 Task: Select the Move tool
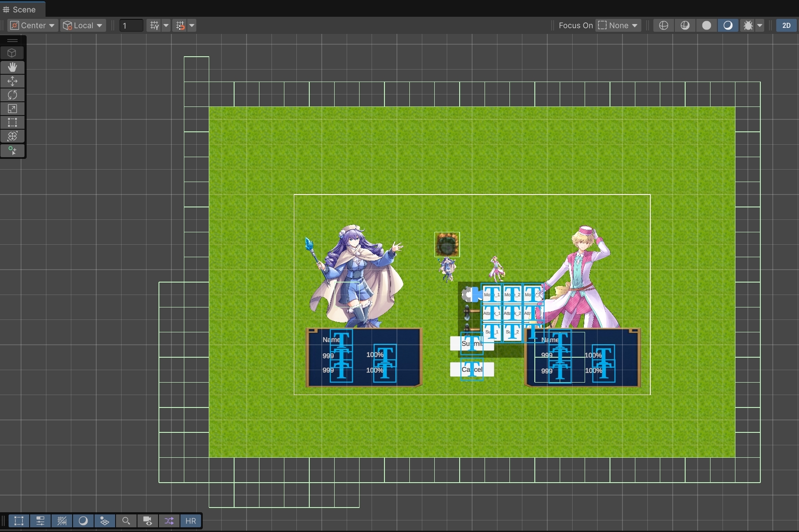click(12, 81)
